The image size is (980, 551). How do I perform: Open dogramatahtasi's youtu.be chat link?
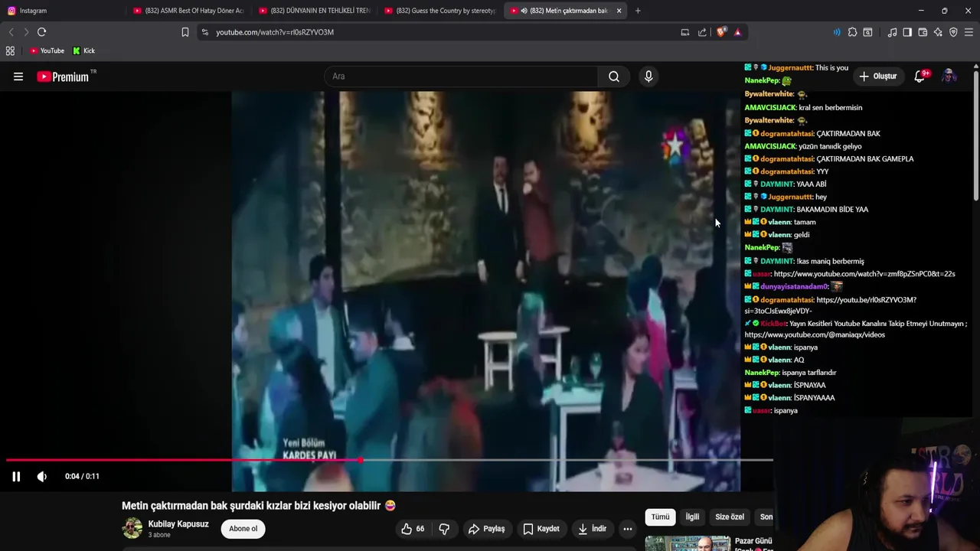tap(830, 305)
